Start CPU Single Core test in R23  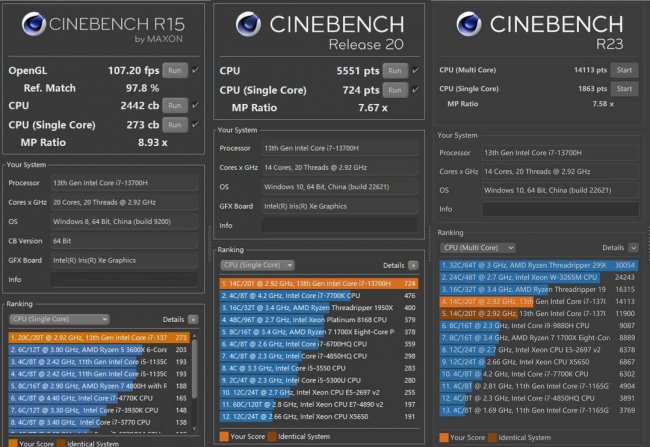(x=624, y=89)
